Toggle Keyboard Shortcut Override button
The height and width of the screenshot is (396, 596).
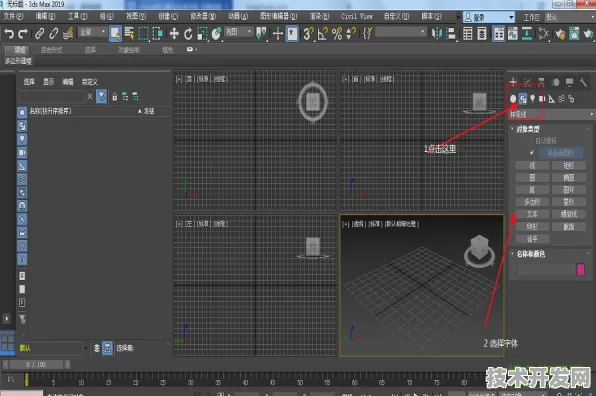coord(292,34)
